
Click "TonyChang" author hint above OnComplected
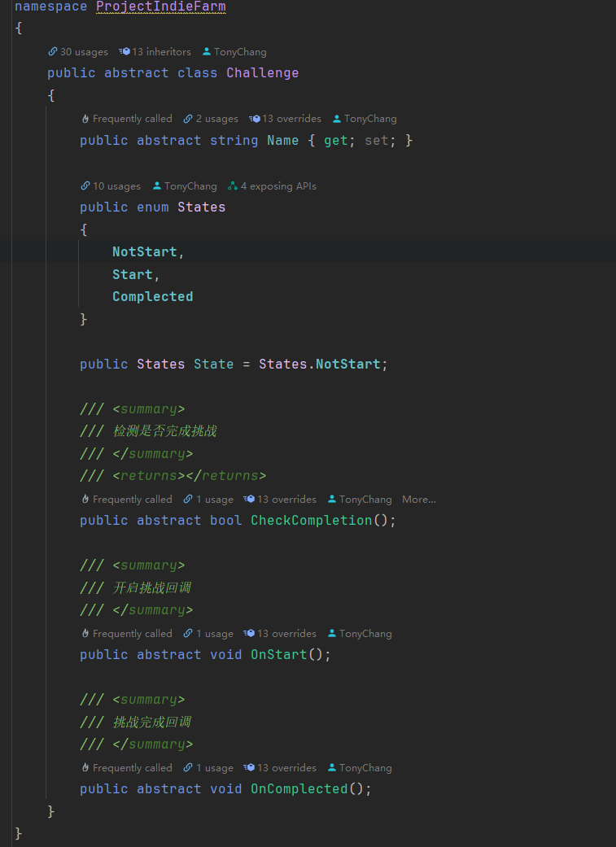tap(365, 768)
